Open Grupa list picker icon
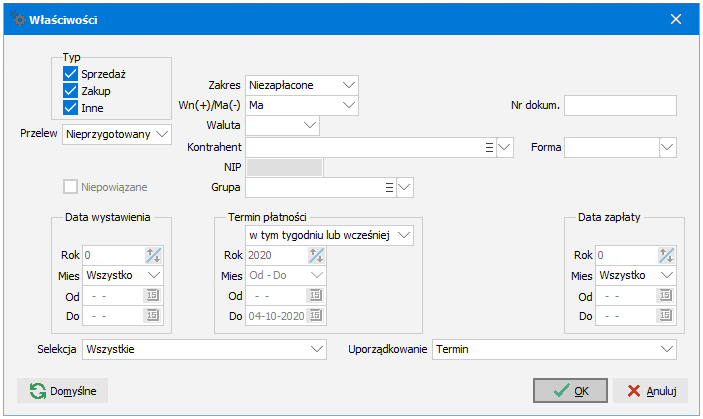Screen dimensions: 703x419 pyautogui.click(x=389, y=188)
